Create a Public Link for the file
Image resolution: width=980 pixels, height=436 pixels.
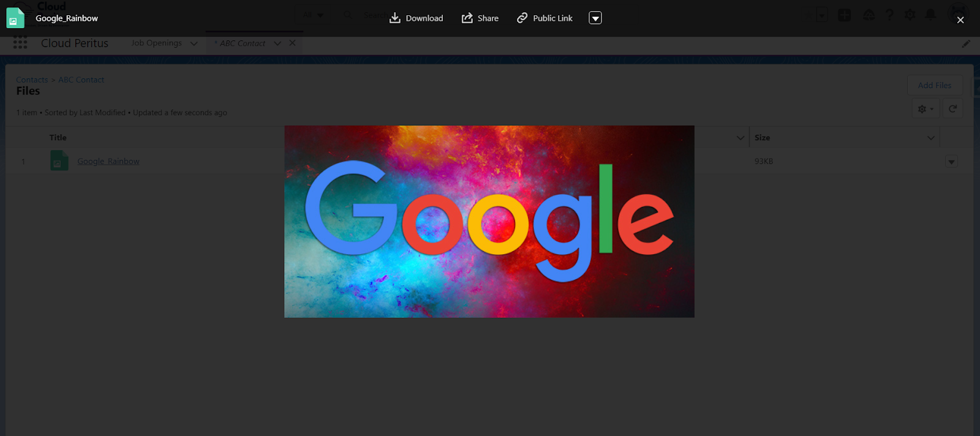(545, 18)
